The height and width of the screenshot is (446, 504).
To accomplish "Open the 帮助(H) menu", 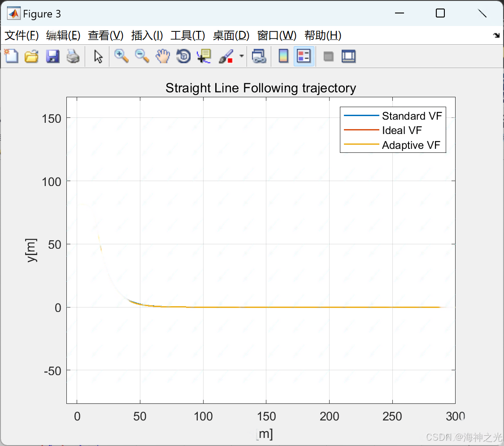I will tap(323, 35).
